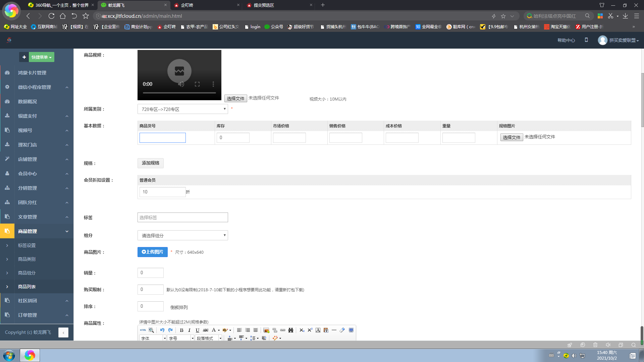Screen dimensions: 644x362
Task: Expand the 快捷菜单 quick menu dropdown
Action: point(41,57)
